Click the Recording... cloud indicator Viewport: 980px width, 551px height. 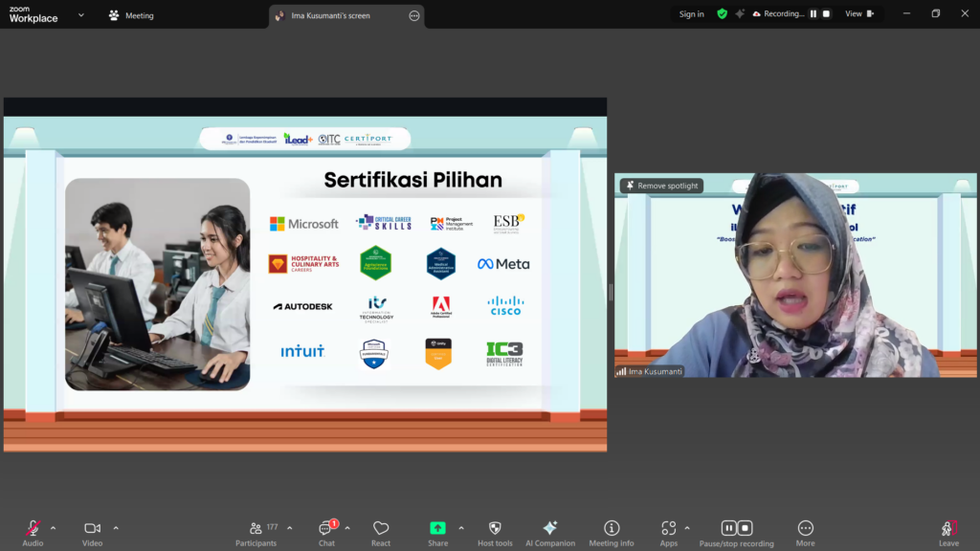(778, 13)
